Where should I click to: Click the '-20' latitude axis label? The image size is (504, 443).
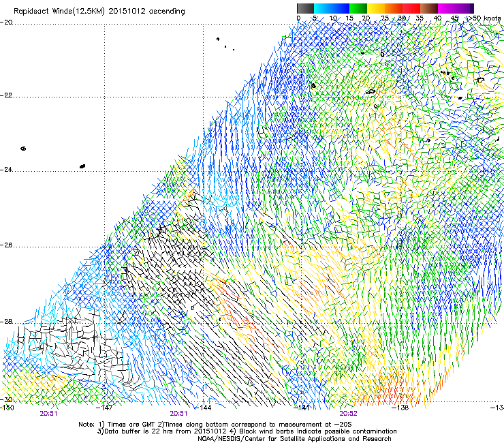pyautogui.click(x=6, y=22)
